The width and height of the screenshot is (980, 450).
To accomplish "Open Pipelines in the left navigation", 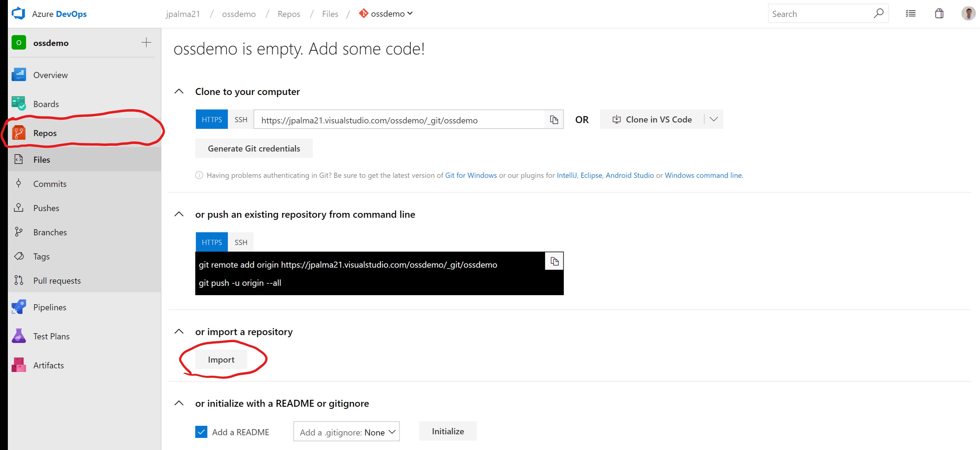I will coord(50,307).
